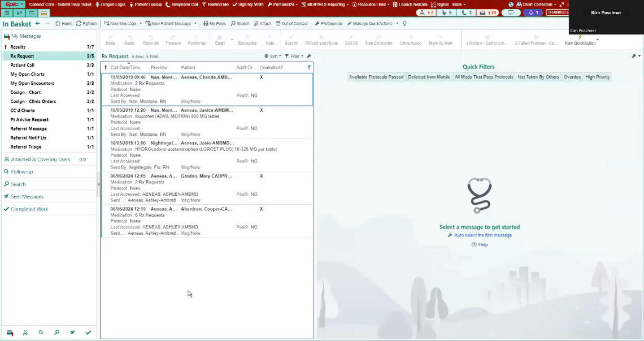Toggle the Deferred from Mobile quick filter
The image size is (644, 341).
click(429, 77)
